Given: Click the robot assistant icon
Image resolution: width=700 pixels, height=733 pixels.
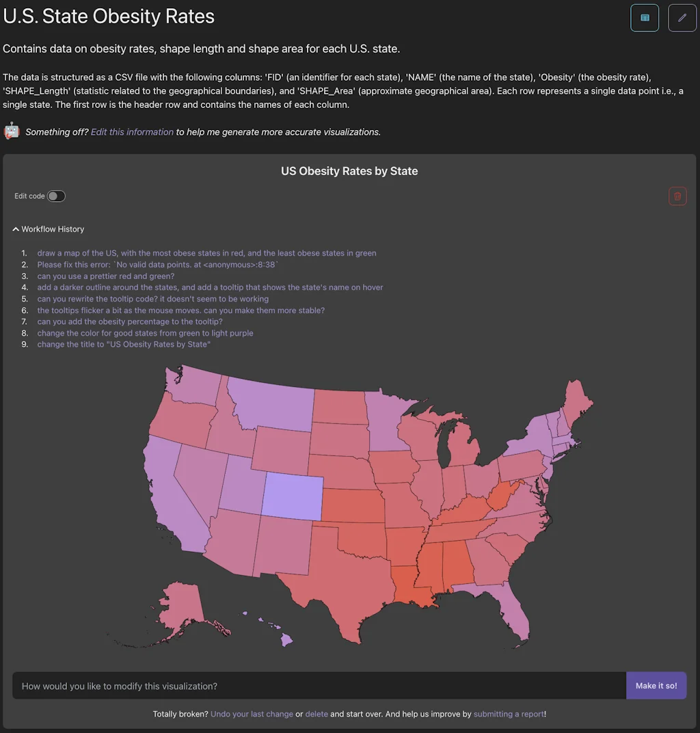Looking at the screenshot, I should pyautogui.click(x=12, y=131).
